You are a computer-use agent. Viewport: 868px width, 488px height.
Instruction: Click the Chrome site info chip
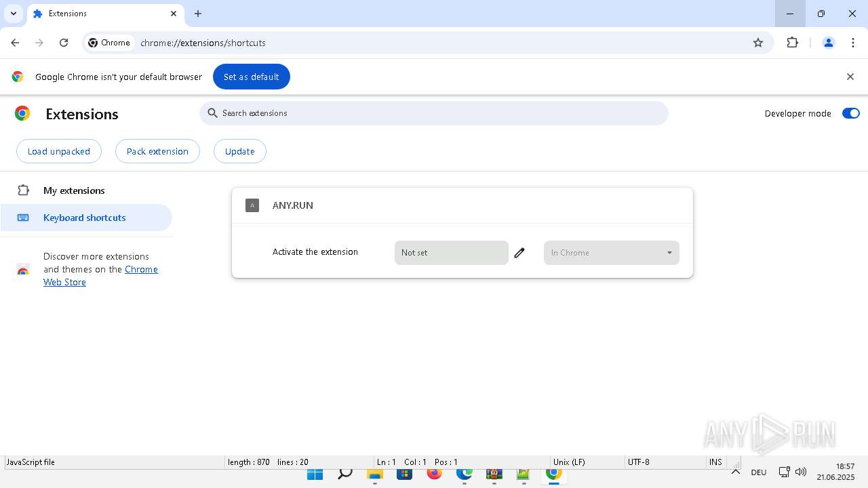pyautogui.click(x=109, y=43)
